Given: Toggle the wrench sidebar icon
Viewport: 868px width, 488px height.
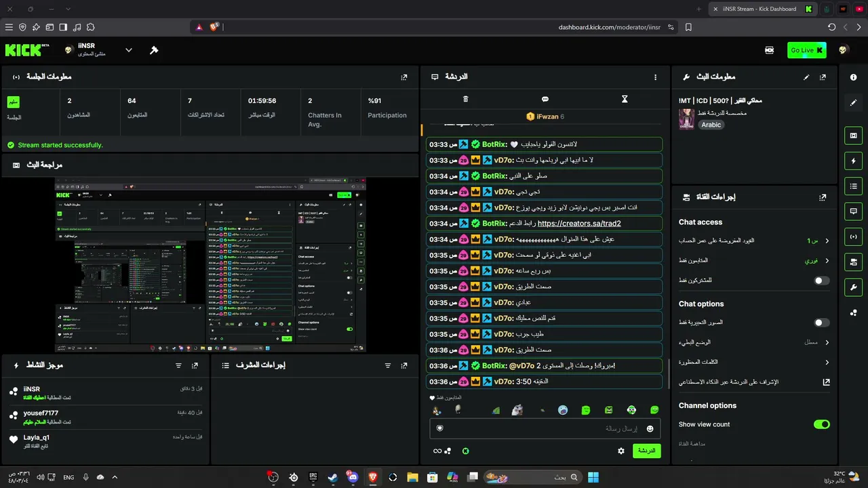Looking at the screenshot, I should tap(853, 287).
